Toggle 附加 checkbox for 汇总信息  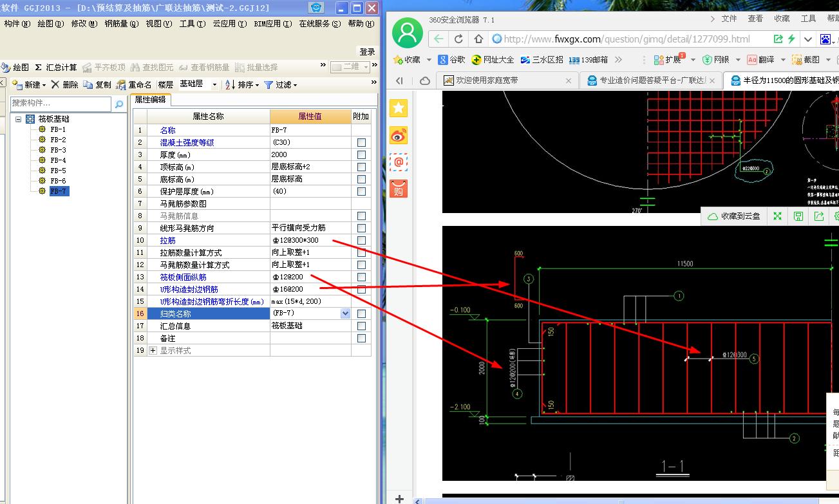(361, 326)
